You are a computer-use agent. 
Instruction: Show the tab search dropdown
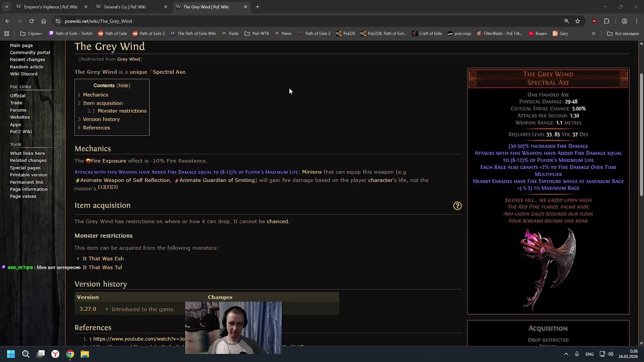tap(7, 7)
